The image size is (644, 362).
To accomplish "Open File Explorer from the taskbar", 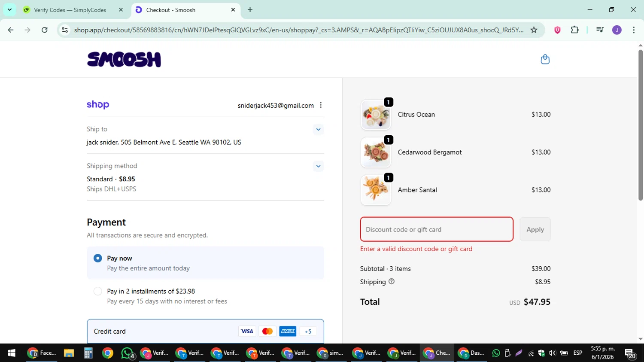I will click(69, 353).
